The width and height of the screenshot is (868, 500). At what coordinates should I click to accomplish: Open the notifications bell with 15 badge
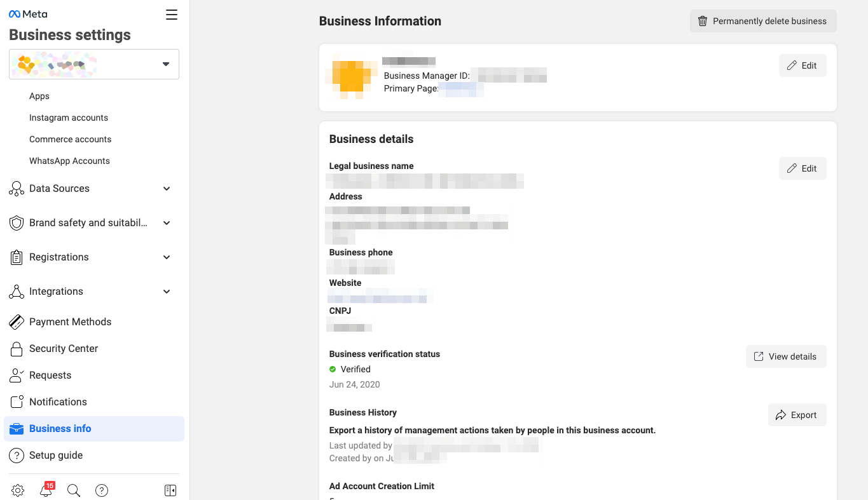pos(46,490)
